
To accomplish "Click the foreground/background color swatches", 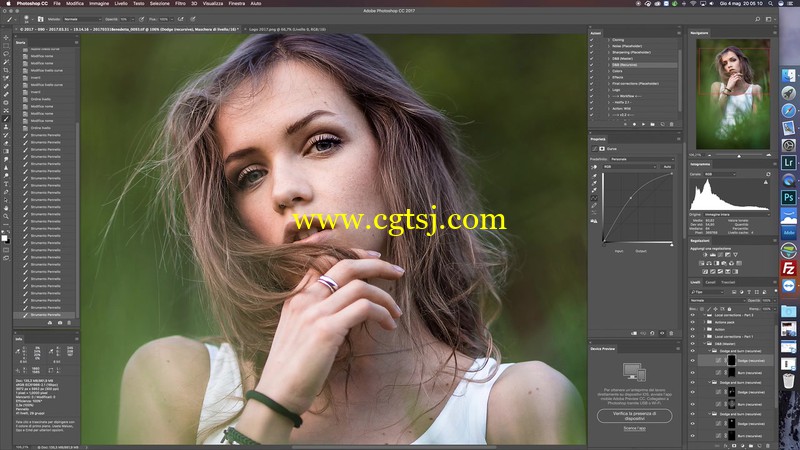I will pyautogui.click(x=5, y=238).
